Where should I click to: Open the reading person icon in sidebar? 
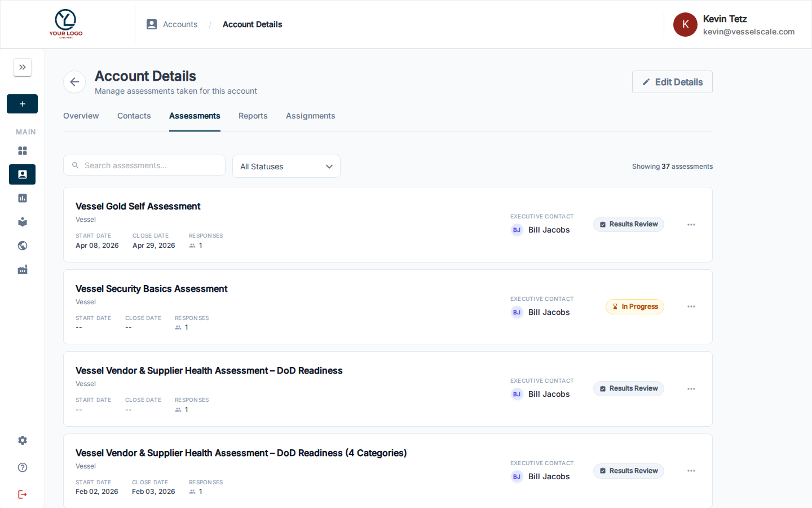click(x=23, y=222)
